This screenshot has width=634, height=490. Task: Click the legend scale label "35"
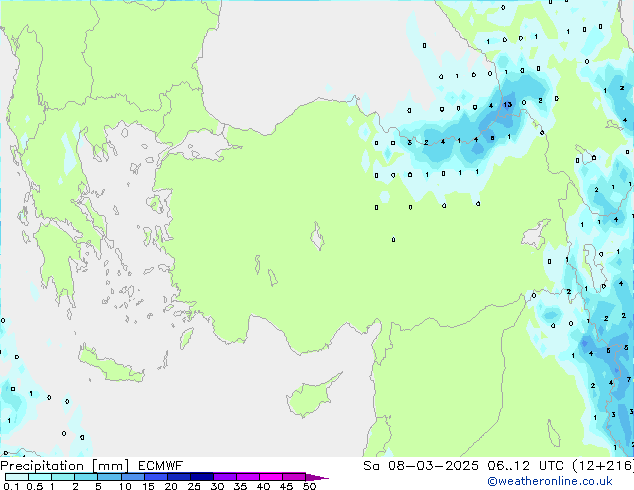point(240,486)
